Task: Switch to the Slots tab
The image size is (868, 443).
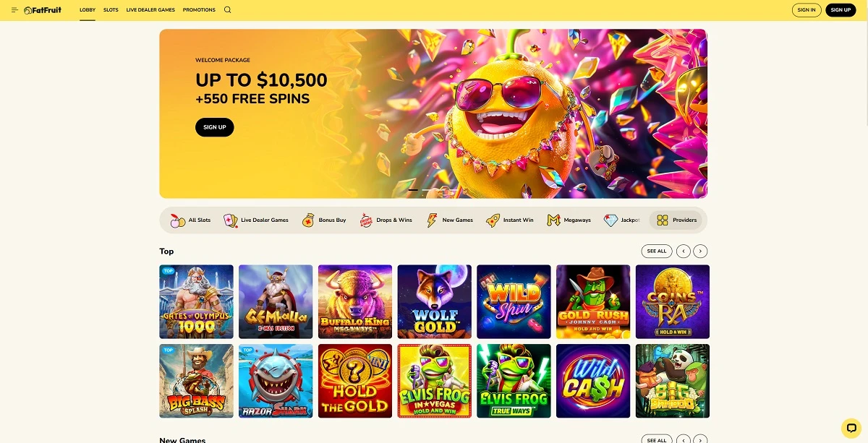Action: click(x=111, y=10)
